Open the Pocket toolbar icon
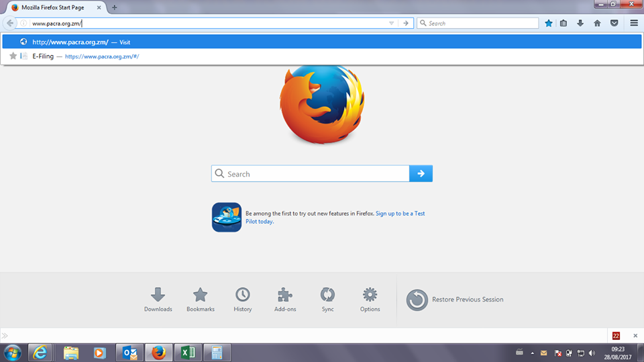 click(x=614, y=24)
